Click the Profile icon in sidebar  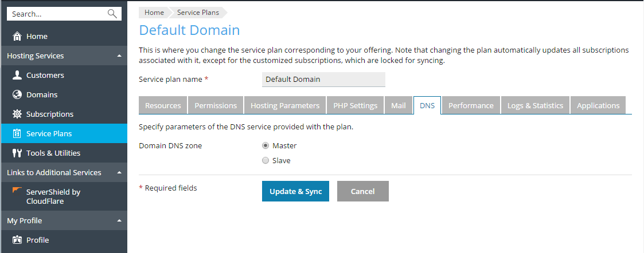[x=17, y=240]
